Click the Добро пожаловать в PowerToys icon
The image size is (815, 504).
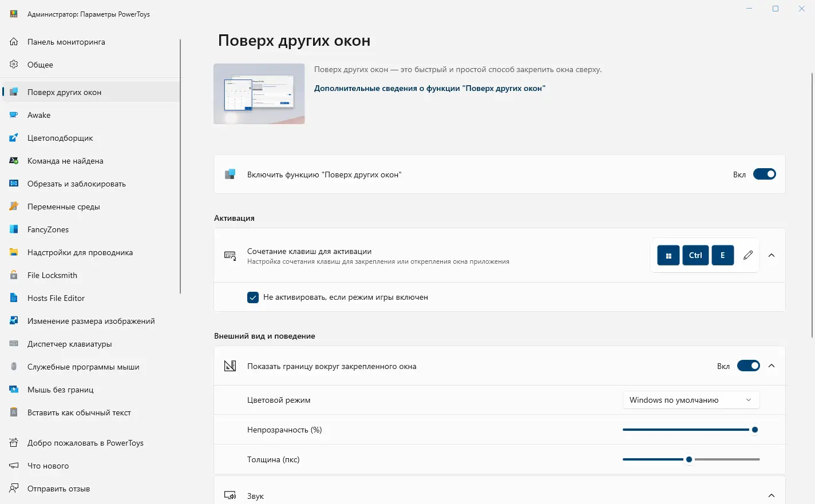[14, 443]
